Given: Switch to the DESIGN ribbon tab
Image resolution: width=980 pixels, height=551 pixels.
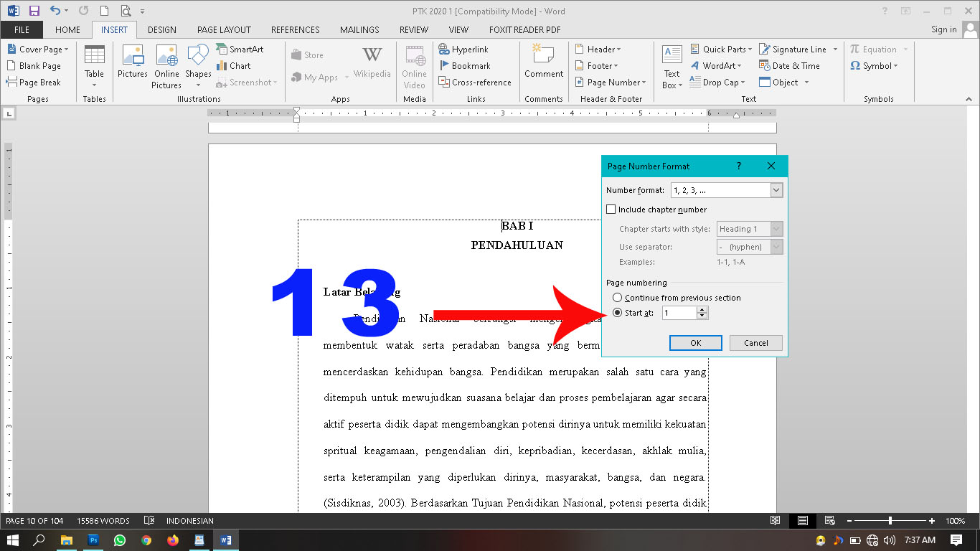Looking at the screenshot, I should [161, 29].
